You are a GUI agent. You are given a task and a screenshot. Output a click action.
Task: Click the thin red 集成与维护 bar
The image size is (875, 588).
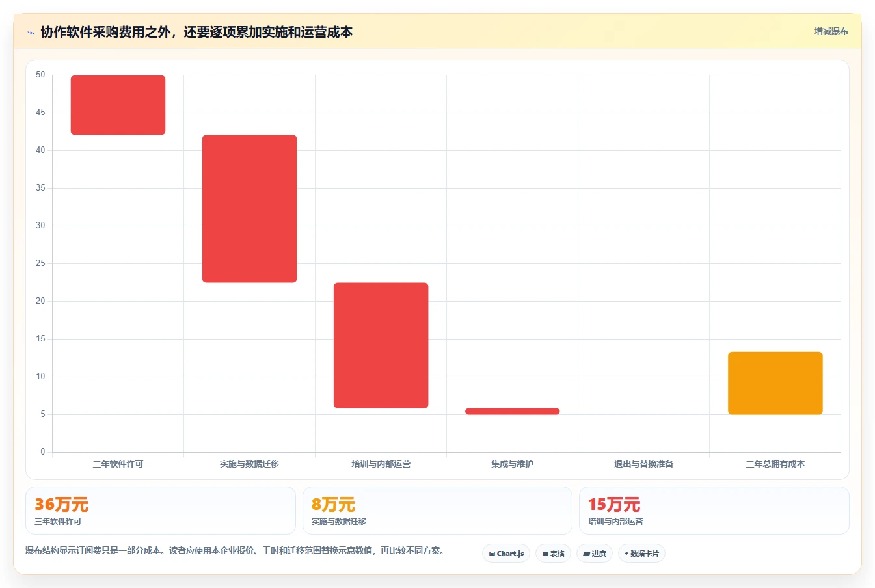click(x=512, y=411)
